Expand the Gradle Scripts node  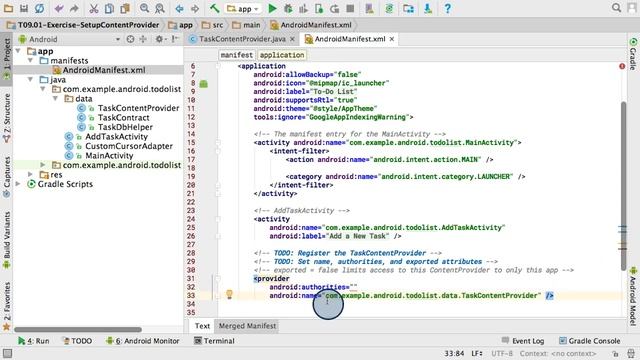coord(18,184)
